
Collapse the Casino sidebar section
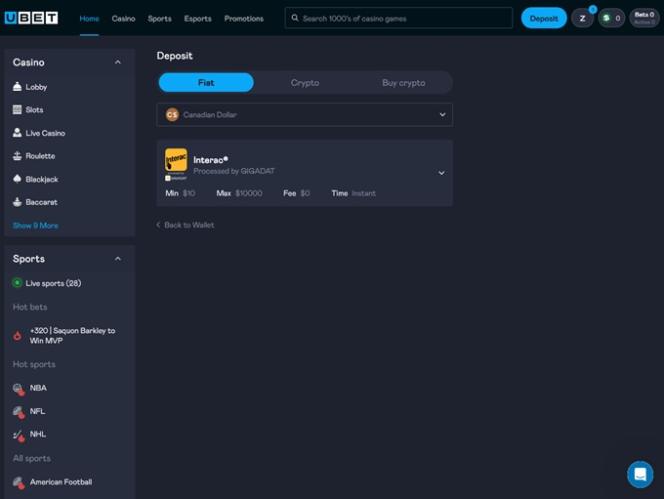pyautogui.click(x=117, y=62)
